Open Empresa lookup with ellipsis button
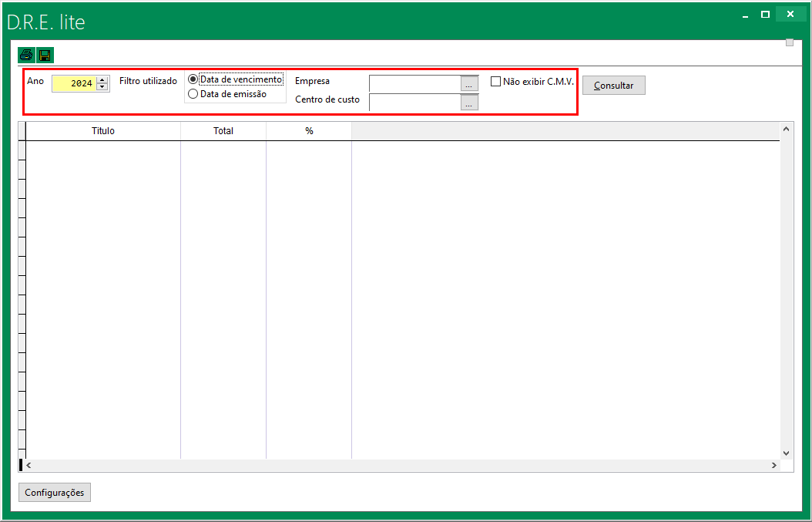The width and height of the screenshot is (812, 522). click(x=469, y=84)
